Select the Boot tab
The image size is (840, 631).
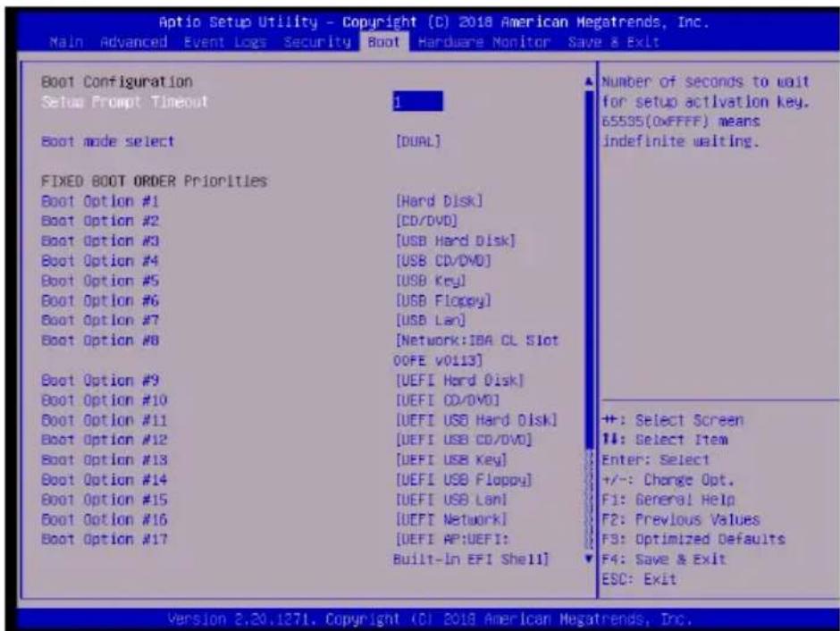[383, 42]
